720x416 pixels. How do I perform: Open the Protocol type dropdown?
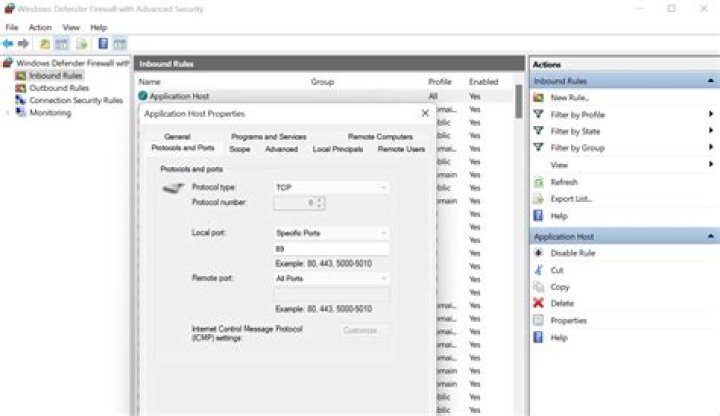tap(331, 187)
